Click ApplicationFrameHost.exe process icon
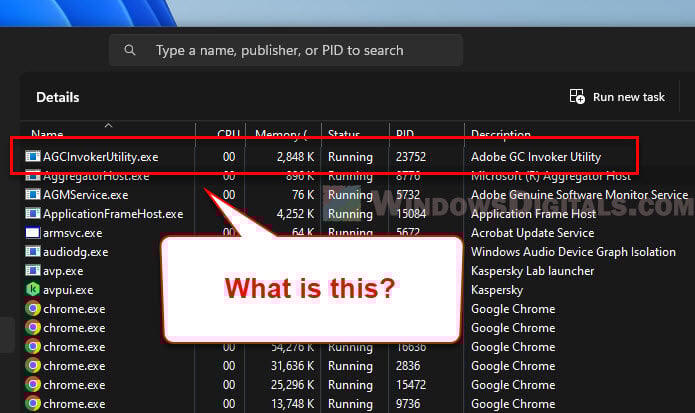Viewport: 695px width, 413px height. 33,214
